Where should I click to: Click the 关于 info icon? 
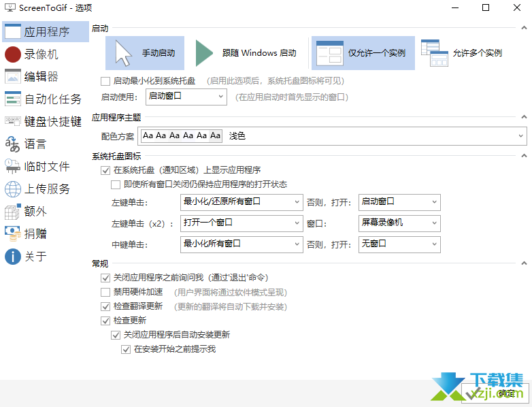[13, 257]
